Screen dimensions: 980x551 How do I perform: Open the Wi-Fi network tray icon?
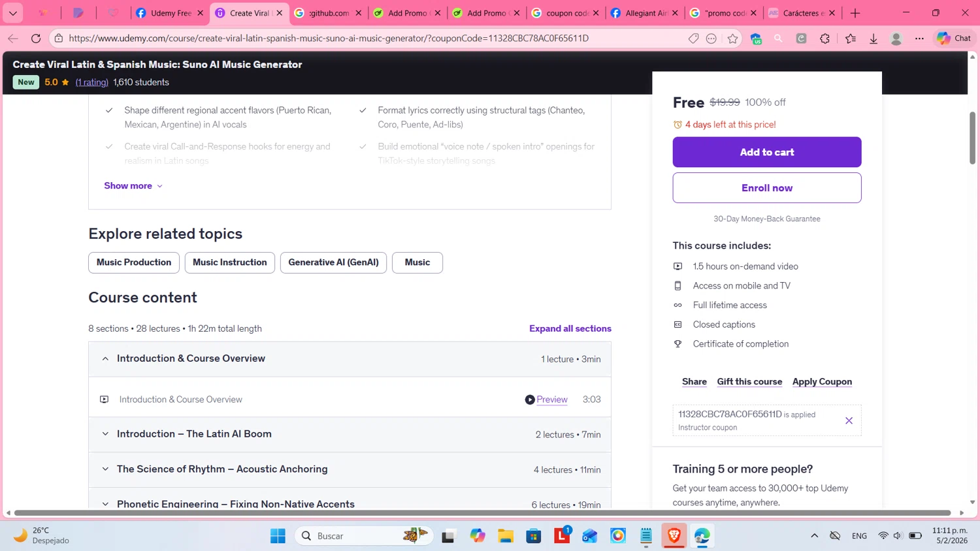tap(883, 536)
